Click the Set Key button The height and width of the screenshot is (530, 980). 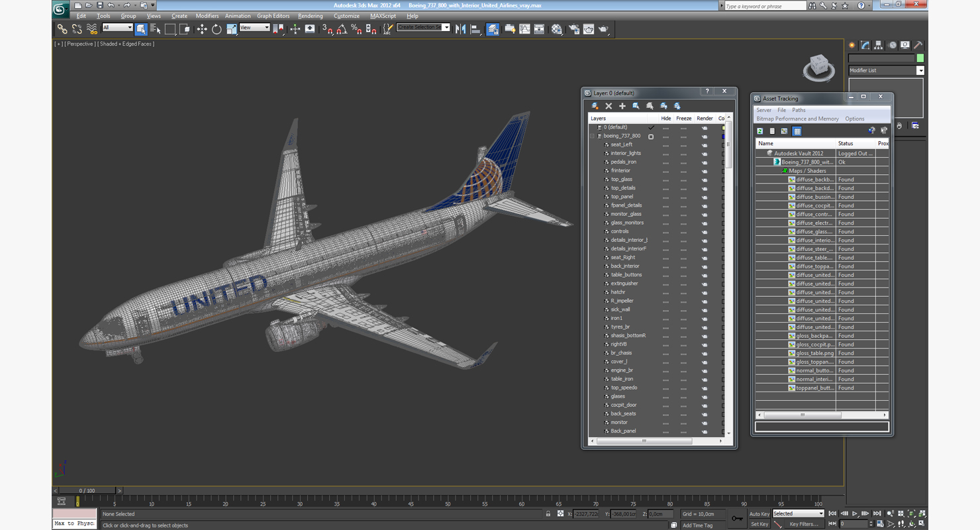[759, 524]
